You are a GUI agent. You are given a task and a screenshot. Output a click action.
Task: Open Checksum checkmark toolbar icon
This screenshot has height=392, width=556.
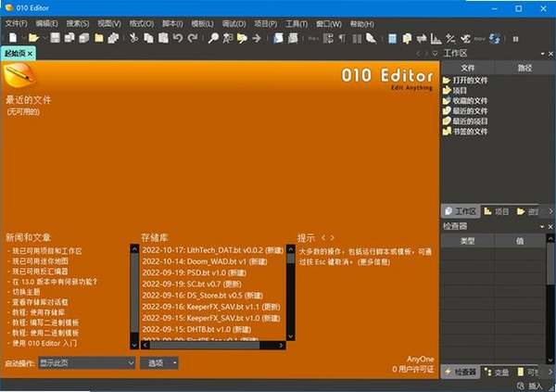pos(465,38)
